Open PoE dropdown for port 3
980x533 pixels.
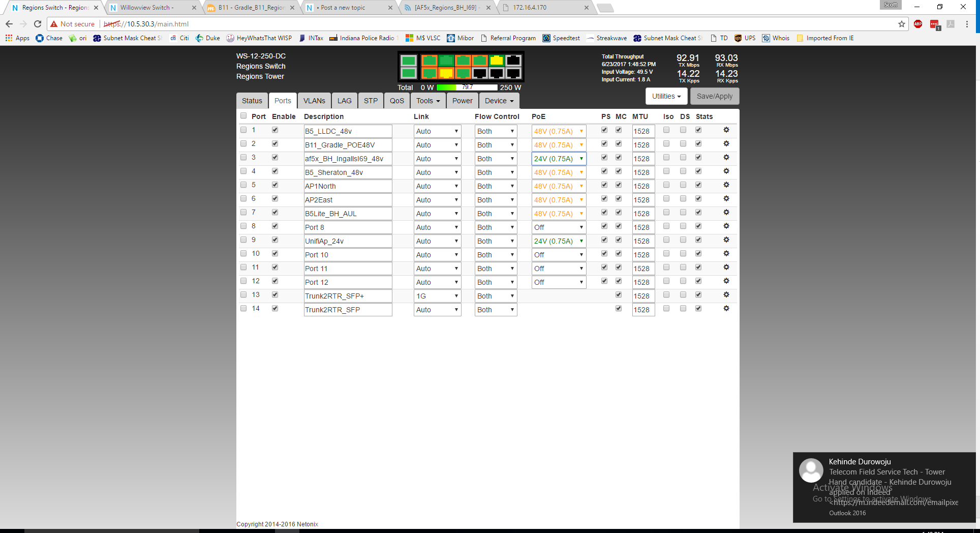558,159
